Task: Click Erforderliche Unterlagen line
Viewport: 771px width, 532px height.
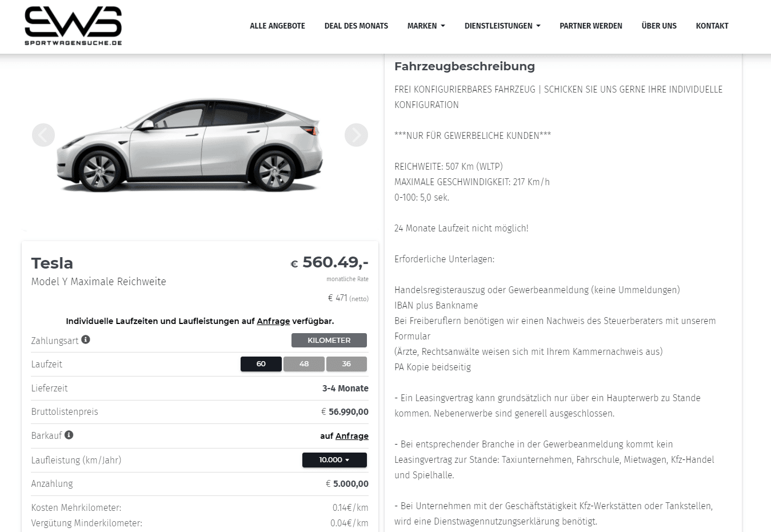Action: [444, 259]
